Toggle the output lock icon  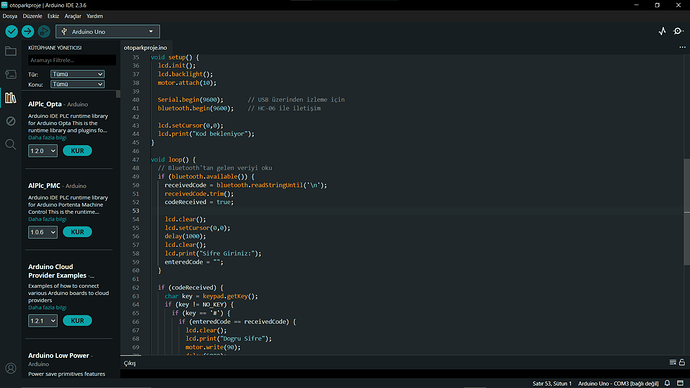click(x=682, y=362)
